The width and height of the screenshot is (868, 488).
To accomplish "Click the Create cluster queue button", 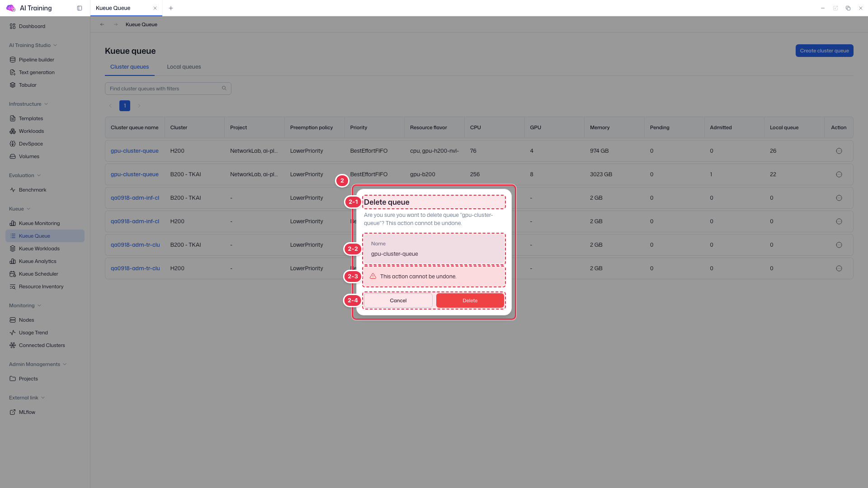I will [x=824, y=51].
